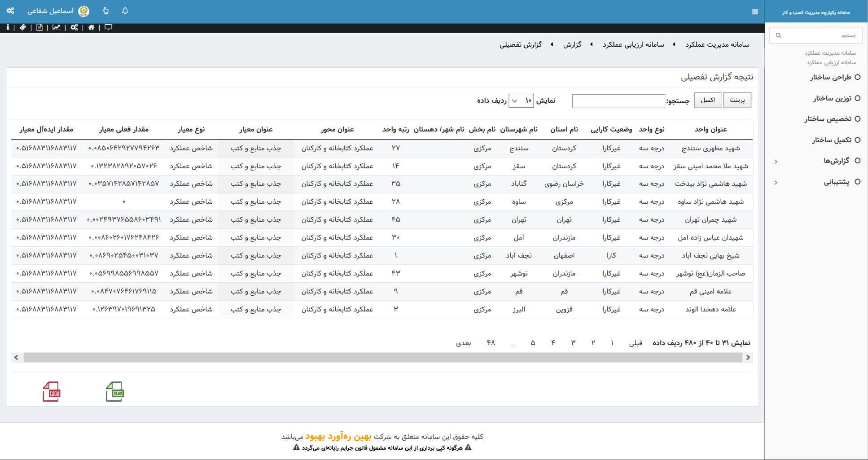This screenshot has width=868, height=460.
Task: Open notifications via the bell icon
Action: [125, 11]
